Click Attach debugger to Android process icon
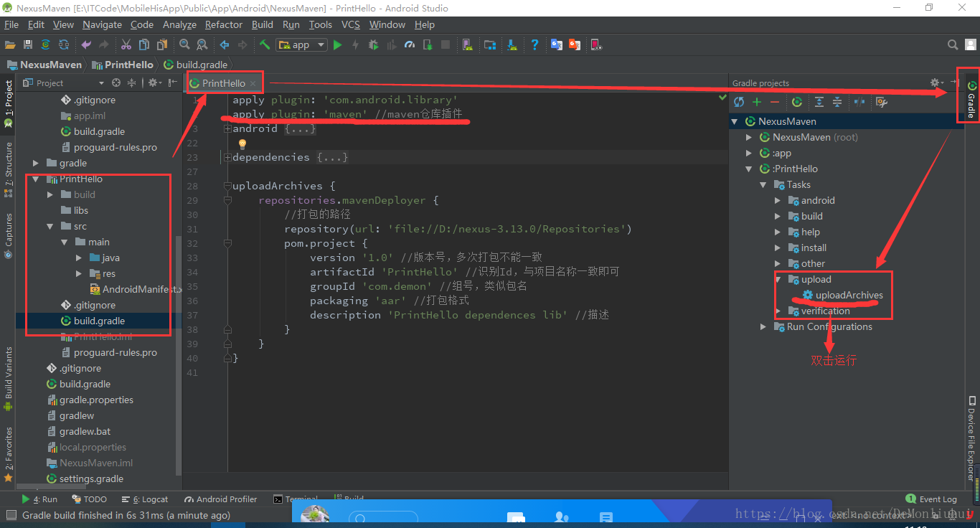The image size is (980, 528). tap(428, 44)
